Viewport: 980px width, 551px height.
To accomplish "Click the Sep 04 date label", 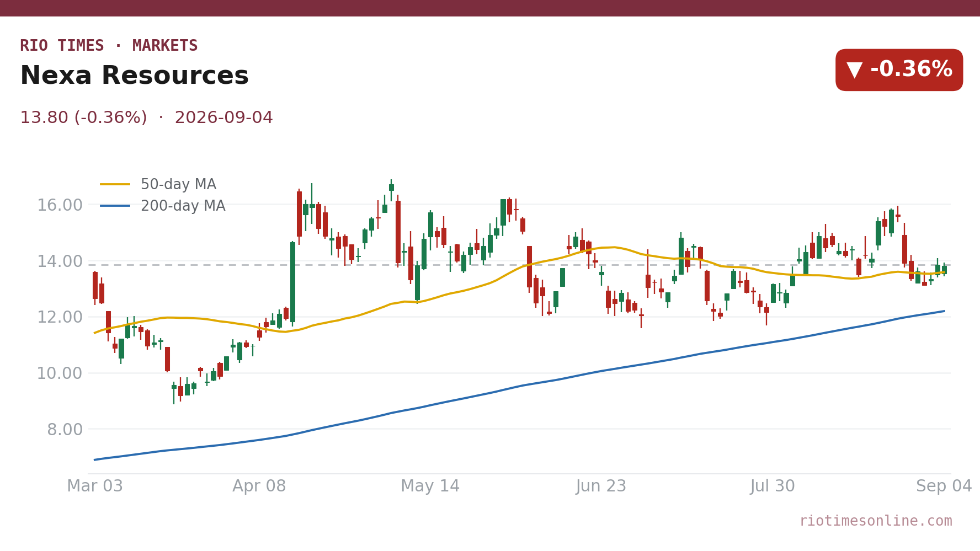I will (x=944, y=486).
